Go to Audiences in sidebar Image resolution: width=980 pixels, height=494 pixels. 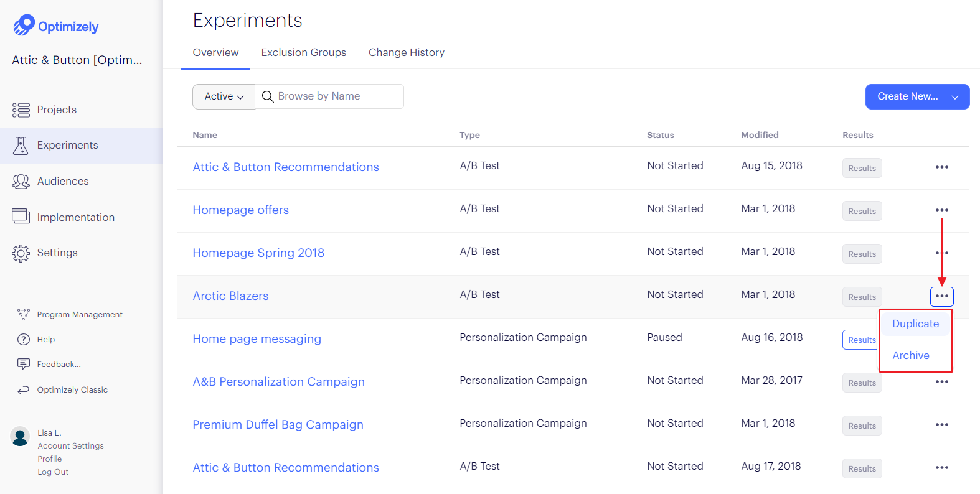tap(63, 181)
